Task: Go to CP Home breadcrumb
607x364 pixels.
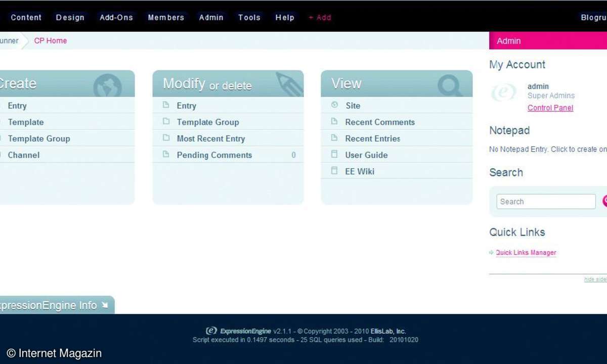Action: [x=51, y=40]
